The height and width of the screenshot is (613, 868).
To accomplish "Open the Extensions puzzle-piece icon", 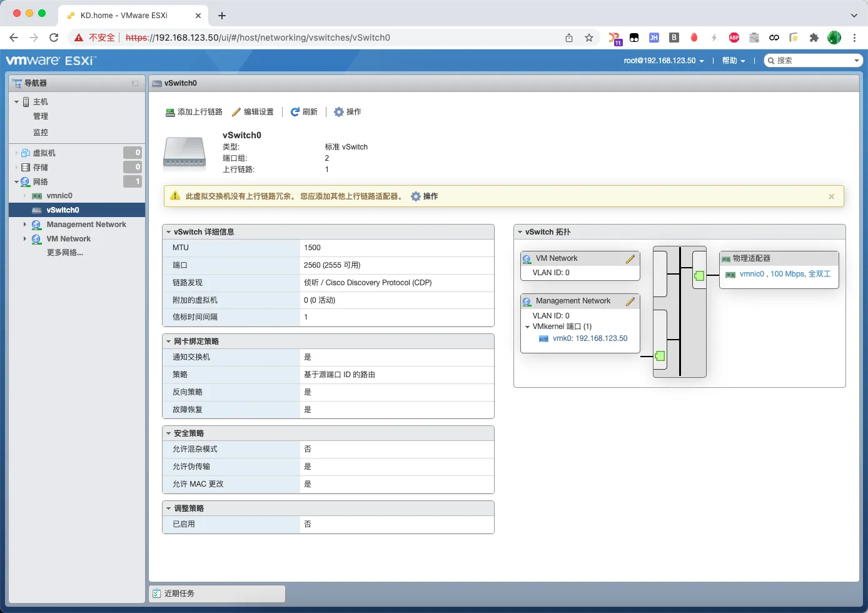I will pyautogui.click(x=814, y=38).
